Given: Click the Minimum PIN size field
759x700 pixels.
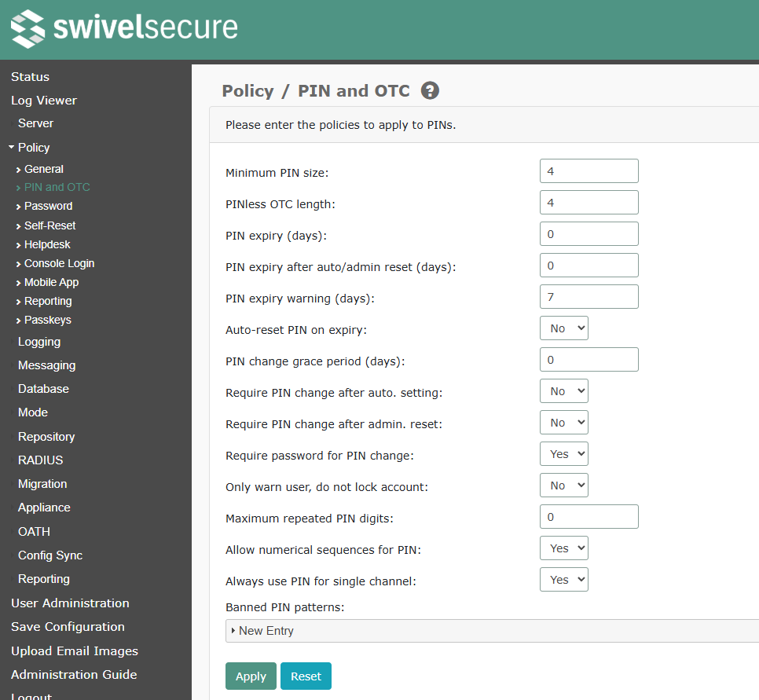Looking at the screenshot, I should tap(589, 171).
